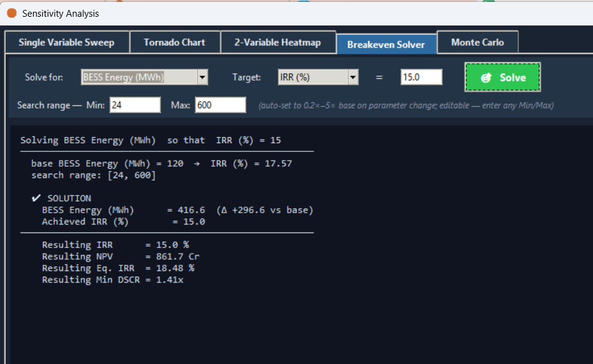
Task: Click the 'Solving BESS Energy (MWh)' heading line
Action: click(150, 141)
